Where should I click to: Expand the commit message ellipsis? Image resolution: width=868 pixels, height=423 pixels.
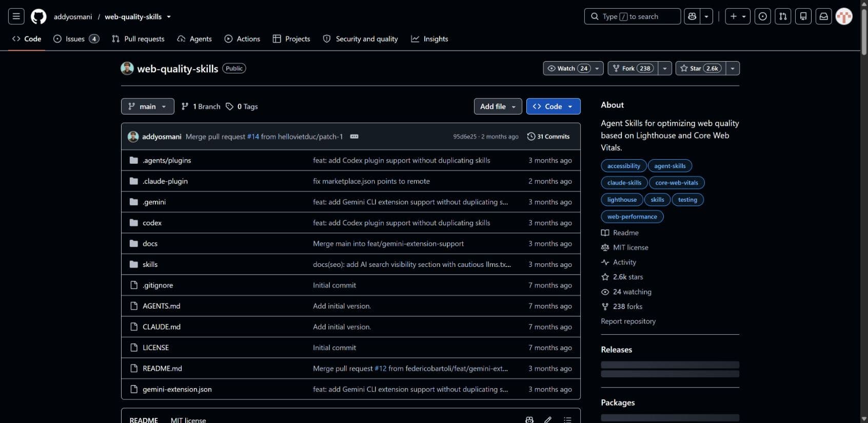[x=354, y=137]
